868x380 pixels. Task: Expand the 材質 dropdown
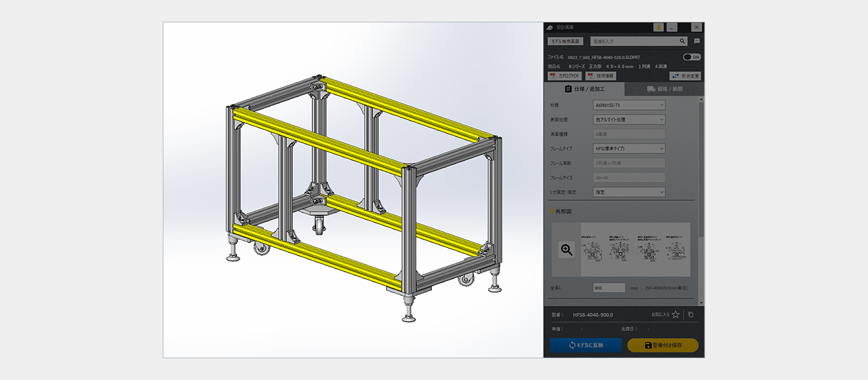[x=629, y=105]
